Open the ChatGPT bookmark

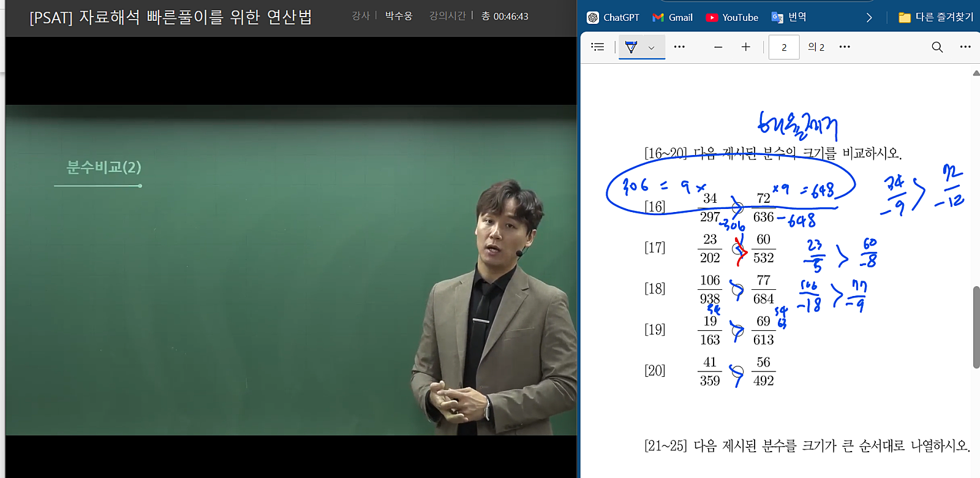[x=613, y=18]
